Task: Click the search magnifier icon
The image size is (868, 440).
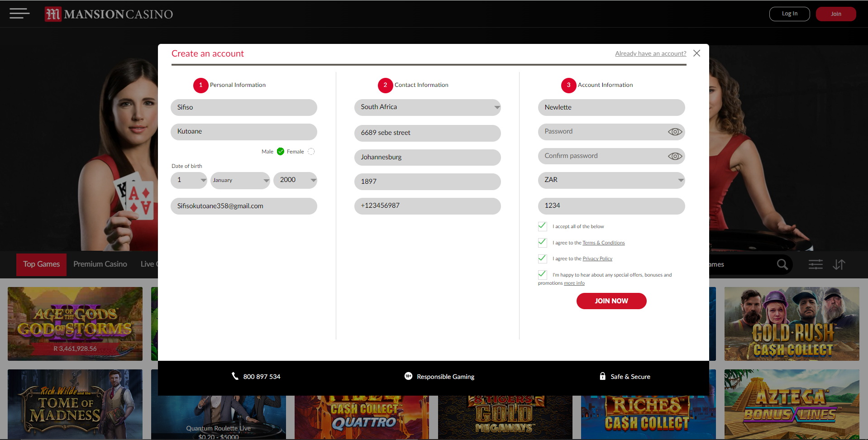Action: coord(782,264)
